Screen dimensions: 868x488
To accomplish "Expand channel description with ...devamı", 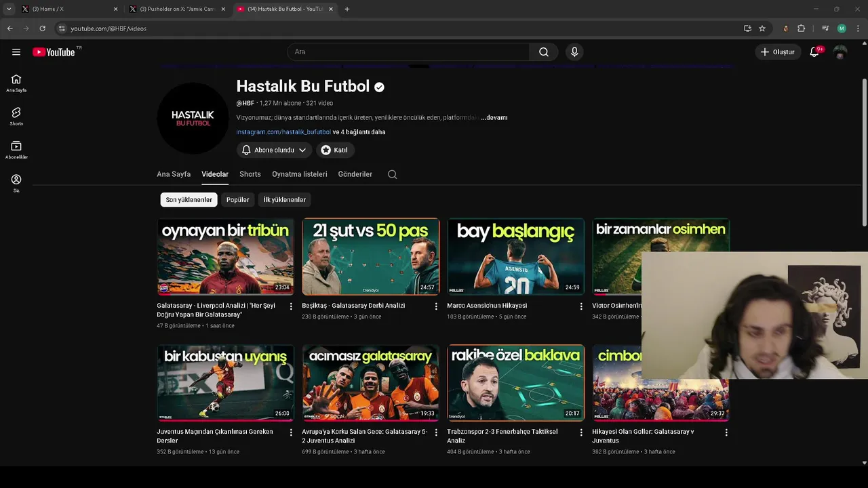I will pyautogui.click(x=494, y=117).
